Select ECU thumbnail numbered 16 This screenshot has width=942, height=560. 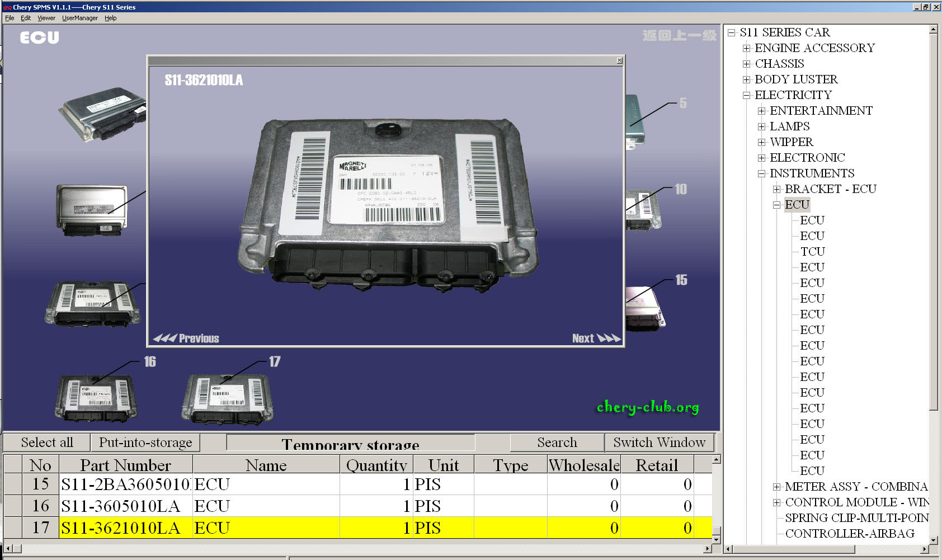coord(96,398)
